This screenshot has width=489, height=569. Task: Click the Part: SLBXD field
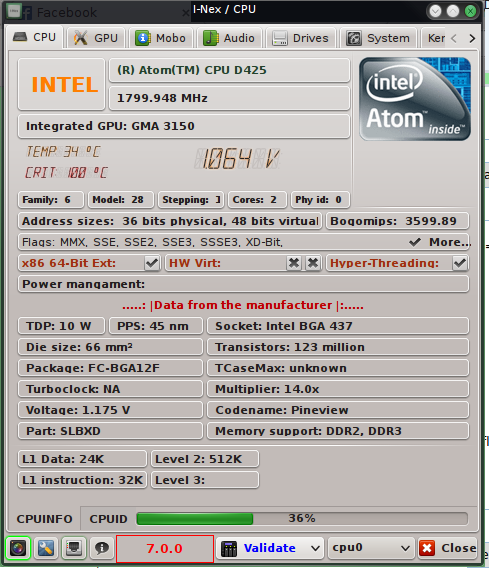coord(110,431)
